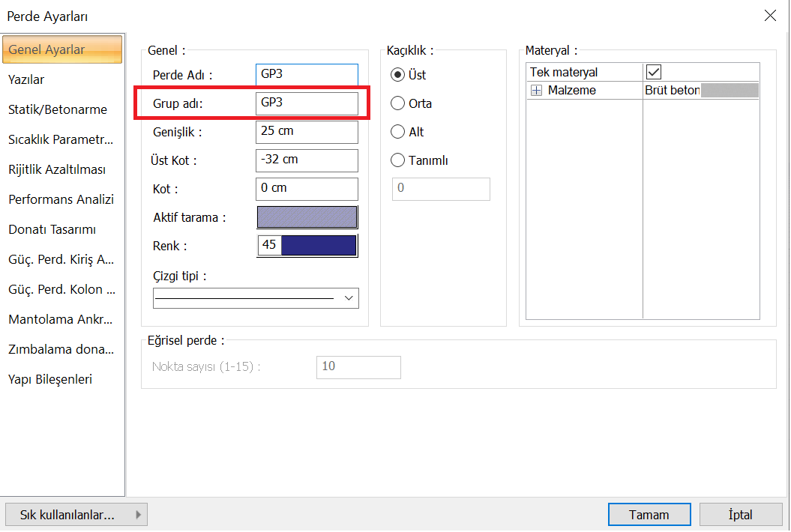Open the Güç. Perd. Kiriş page
Viewport: 791px width, 532px height.
(x=61, y=260)
